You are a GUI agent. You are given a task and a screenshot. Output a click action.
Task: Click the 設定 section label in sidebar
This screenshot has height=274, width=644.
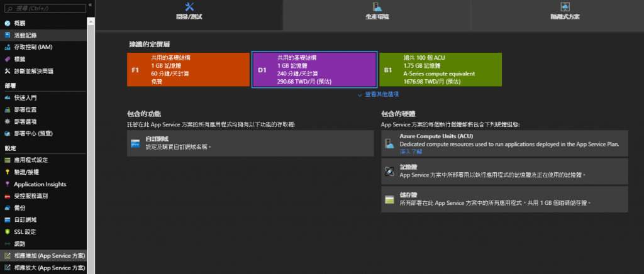pos(10,148)
